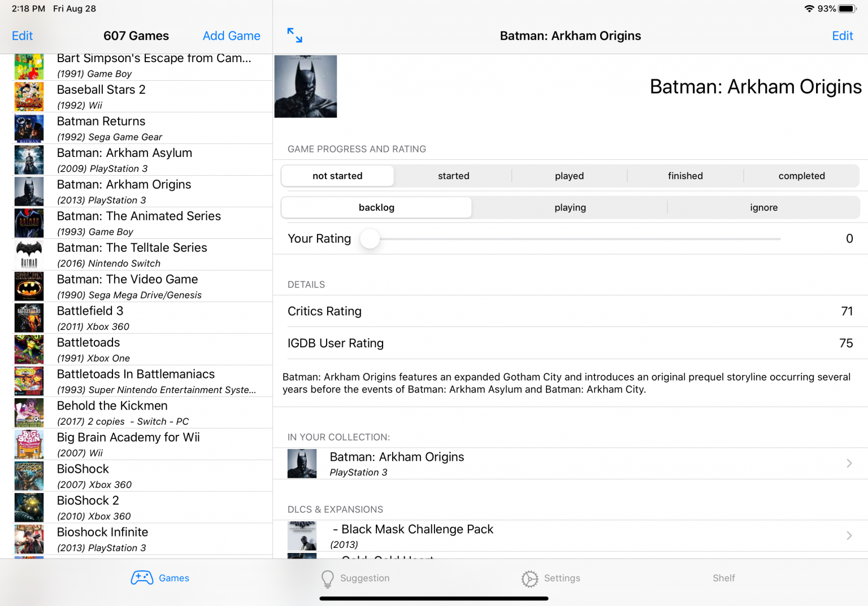Image resolution: width=868 pixels, height=606 pixels.
Task: Tap the fullscreen expand arrows icon
Action: tap(294, 36)
